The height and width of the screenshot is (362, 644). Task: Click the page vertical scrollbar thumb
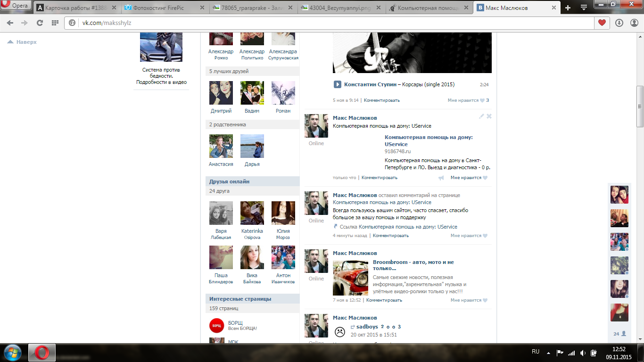(640, 106)
